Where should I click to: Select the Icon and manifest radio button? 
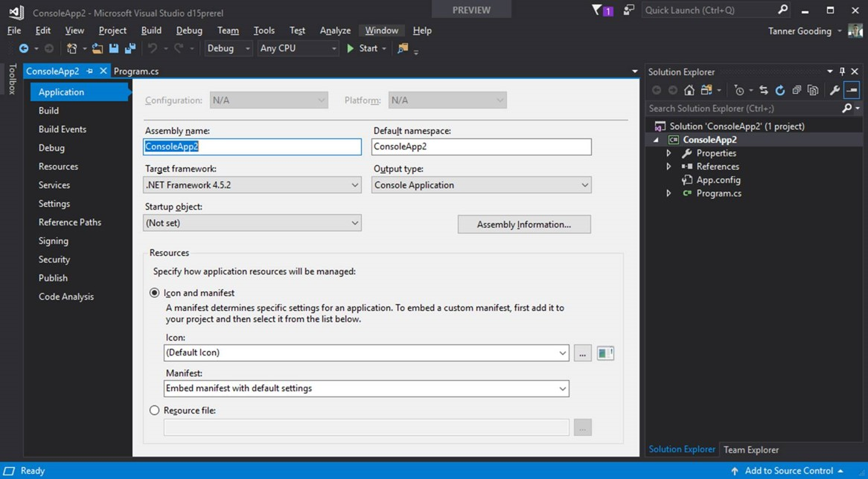tap(155, 292)
